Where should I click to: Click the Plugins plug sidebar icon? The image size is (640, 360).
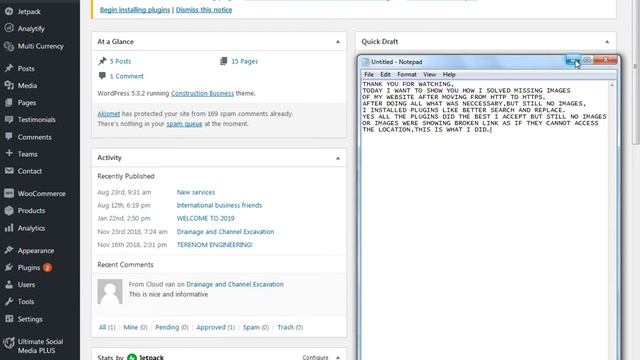tap(9, 267)
